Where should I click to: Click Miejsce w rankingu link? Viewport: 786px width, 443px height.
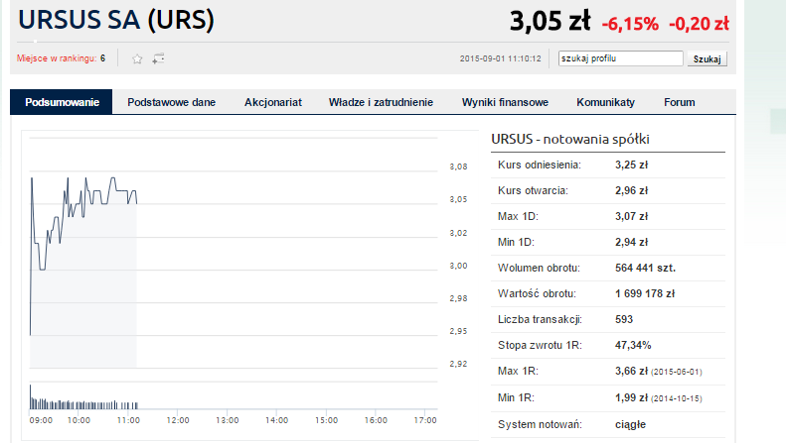pyautogui.click(x=56, y=58)
